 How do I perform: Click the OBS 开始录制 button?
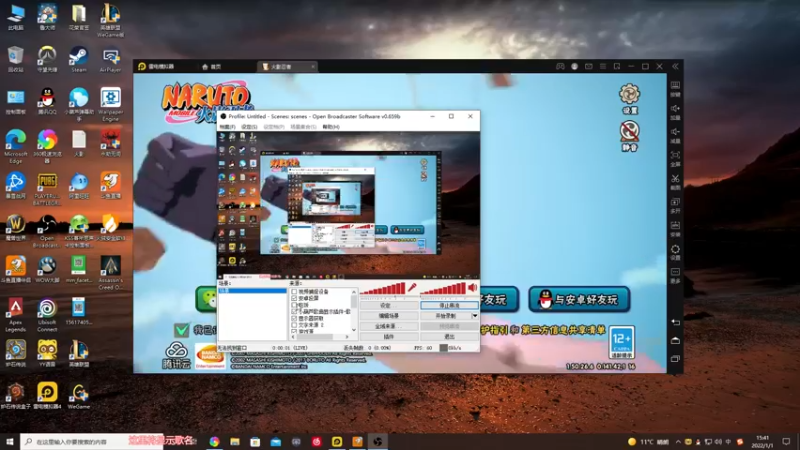pos(445,316)
